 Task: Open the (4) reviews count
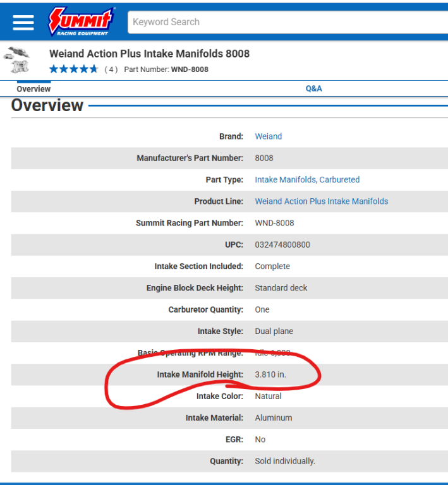point(111,69)
